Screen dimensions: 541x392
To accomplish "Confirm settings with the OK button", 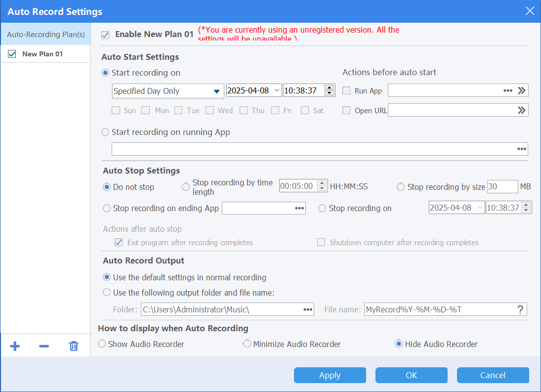I will tap(411, 375).
